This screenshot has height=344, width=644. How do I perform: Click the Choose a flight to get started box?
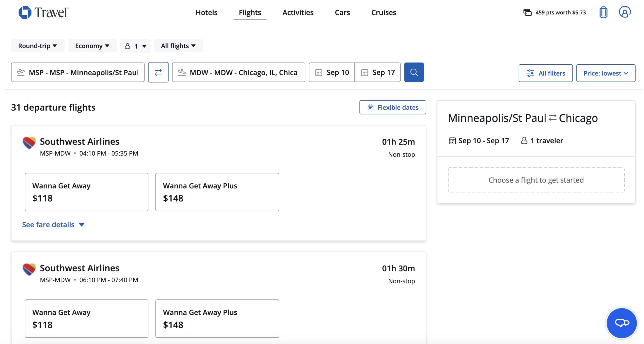pos(536,180)
